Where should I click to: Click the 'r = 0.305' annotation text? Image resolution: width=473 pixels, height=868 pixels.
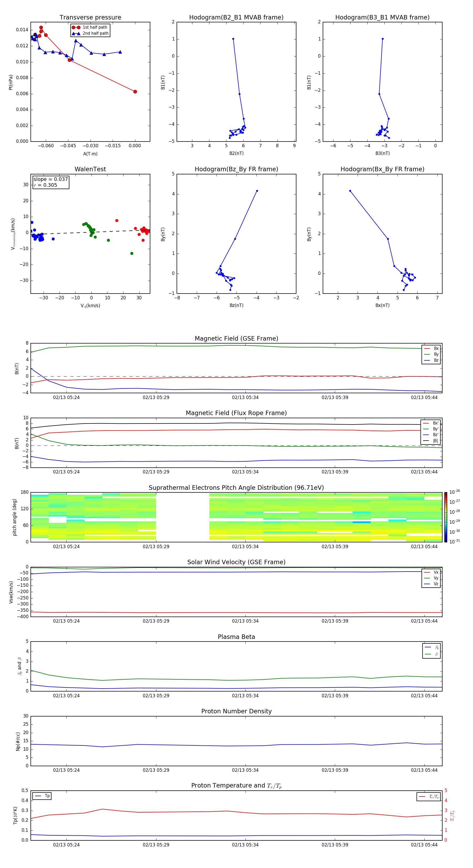pos(45,185)
